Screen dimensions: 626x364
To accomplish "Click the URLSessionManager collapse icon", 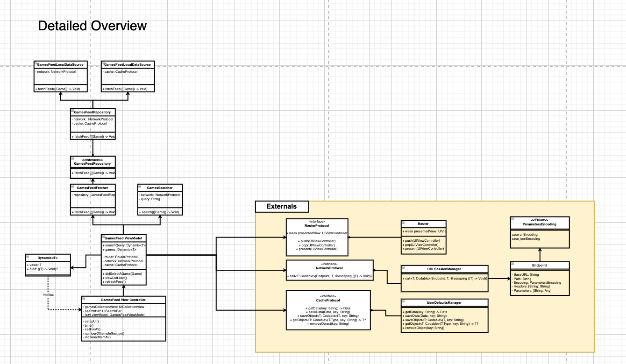I will click(404, 268).
